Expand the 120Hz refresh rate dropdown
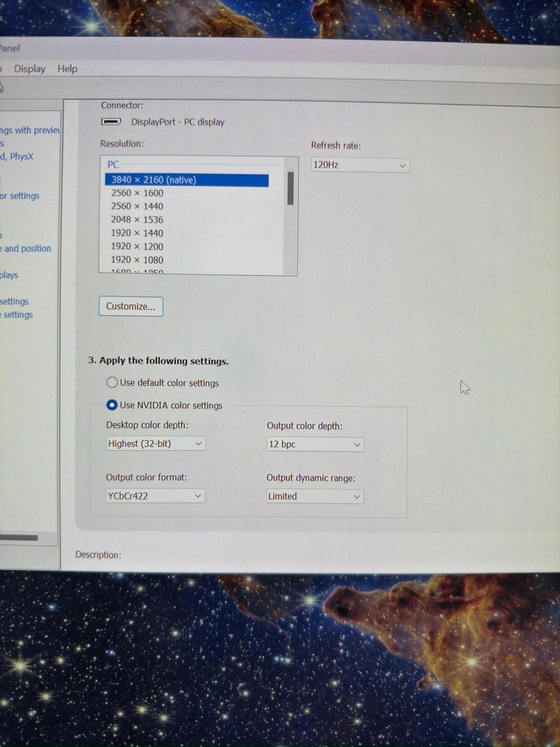 coord(360,165)
